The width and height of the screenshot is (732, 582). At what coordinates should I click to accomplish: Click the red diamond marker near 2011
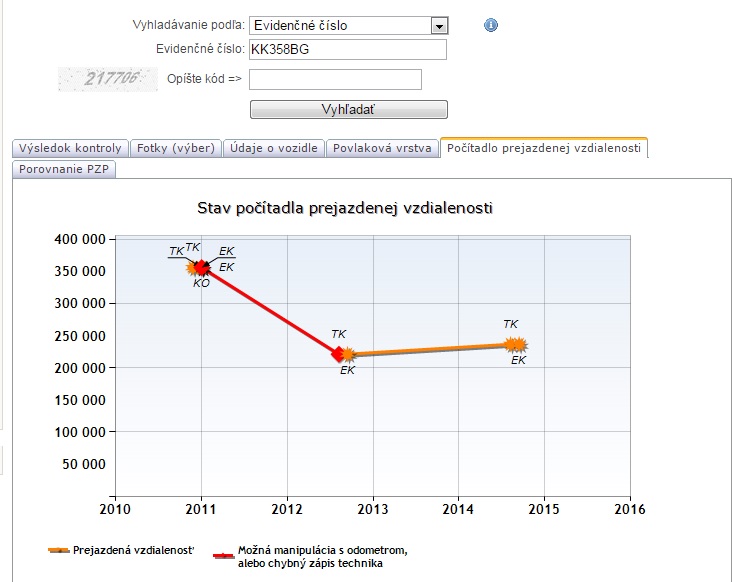tap(202, 267)
